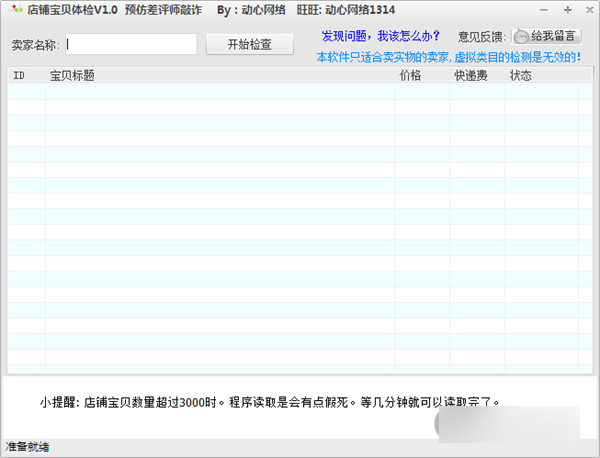This screenshot has width=600, height=458.
Task: Sort by the 宝贝标题 column header
Action: (72, 75)
